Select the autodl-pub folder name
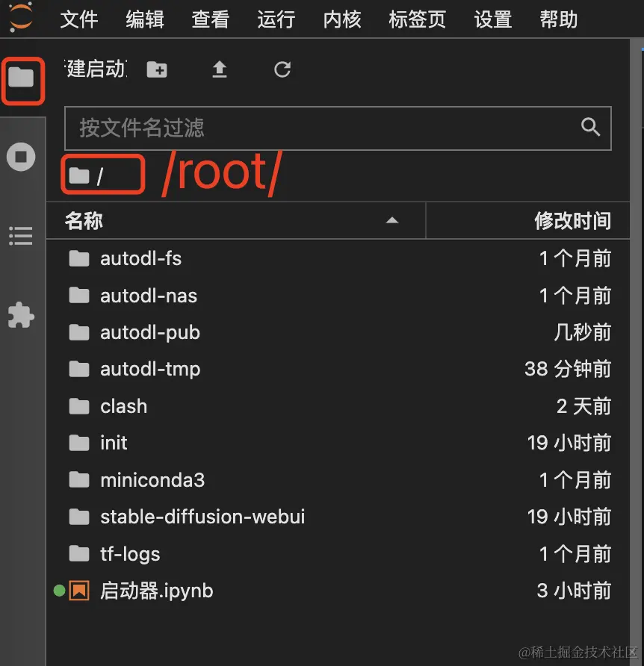Viewport: 644px width, 666px height. pos(150,332)
